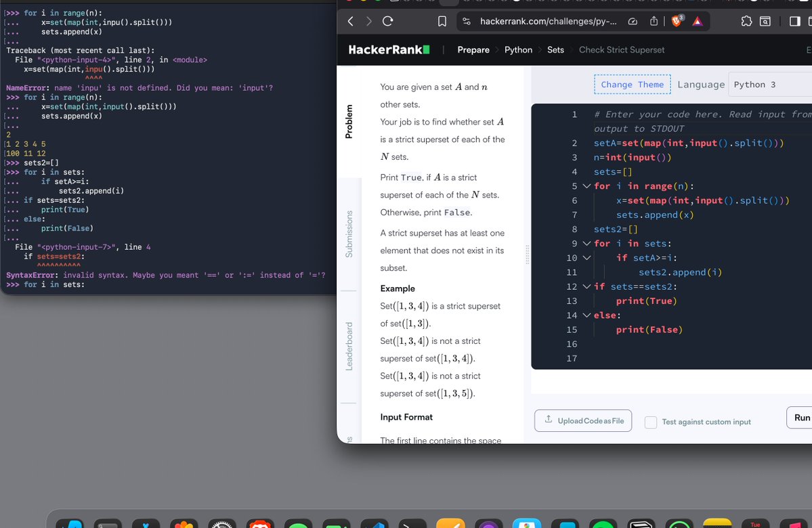Toggle the browser sidebar panel icon
Image resolution: width=812 pixels, height=528 pixels.
(x=794, y=21)
